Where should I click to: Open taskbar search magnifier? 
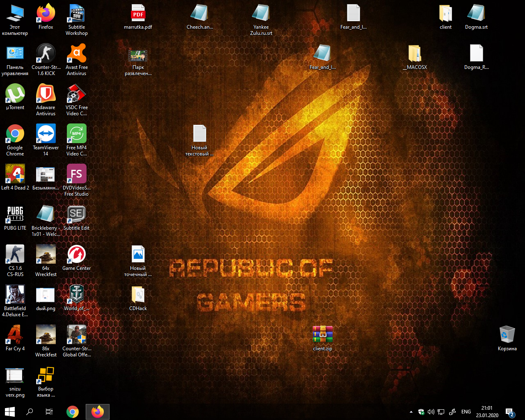(30, 412)
